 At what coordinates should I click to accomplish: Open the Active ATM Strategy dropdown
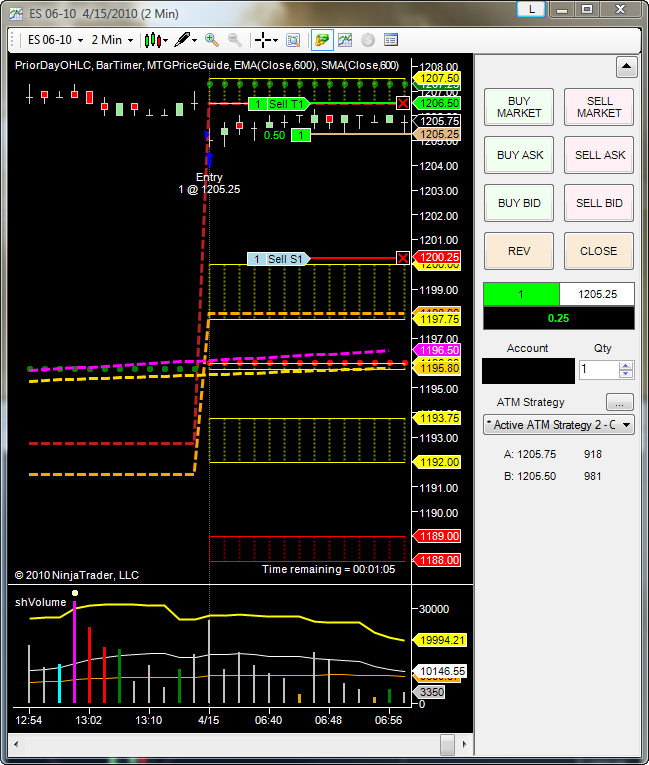pos(558,425)
